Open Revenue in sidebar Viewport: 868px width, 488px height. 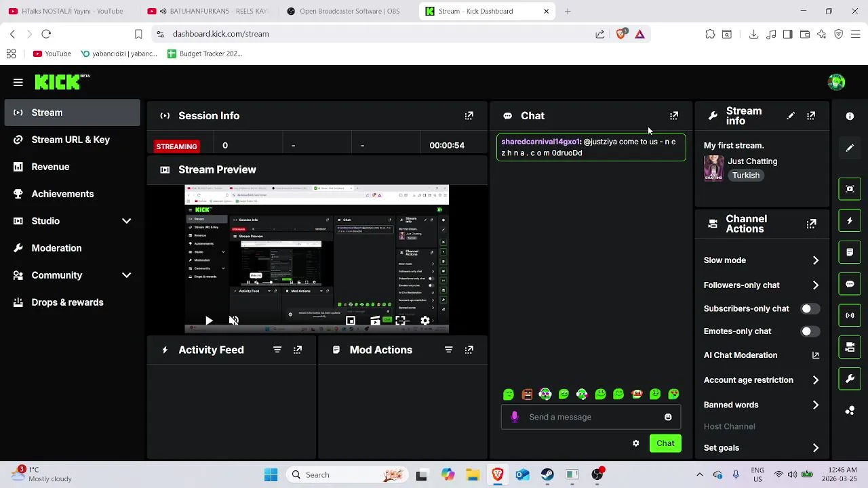(x=72, y=167)
